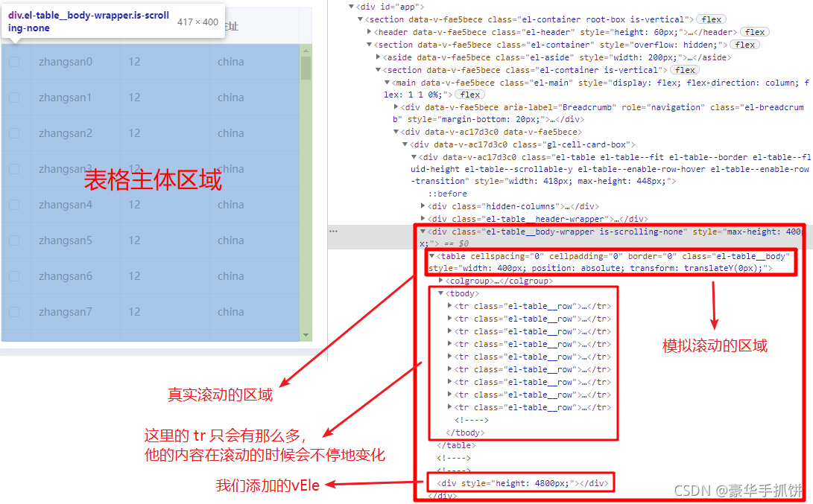
Task: Grab the table's vertical scrollbar thumb
Action: tap(306, 68)
